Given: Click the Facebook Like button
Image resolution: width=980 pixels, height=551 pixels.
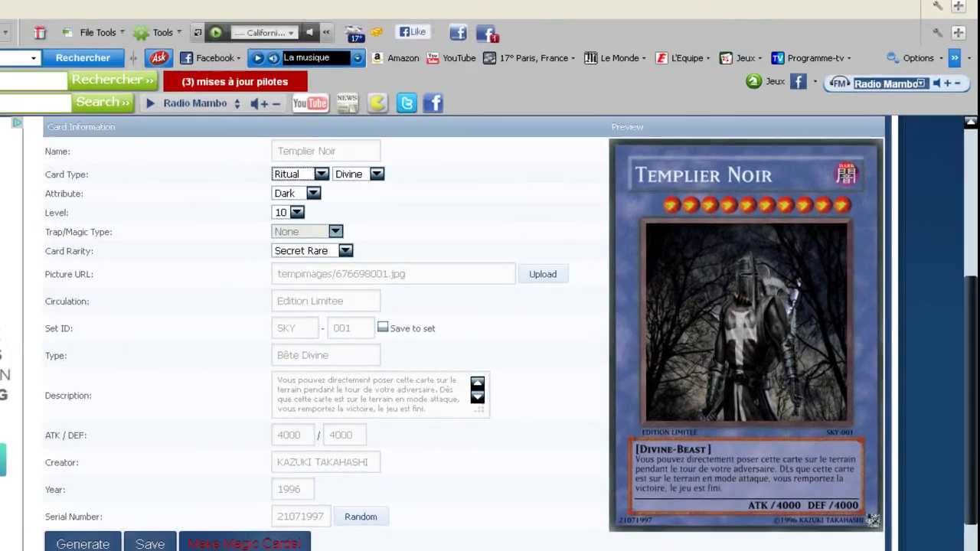Looking at the screenshot, I should click(412, 32).
